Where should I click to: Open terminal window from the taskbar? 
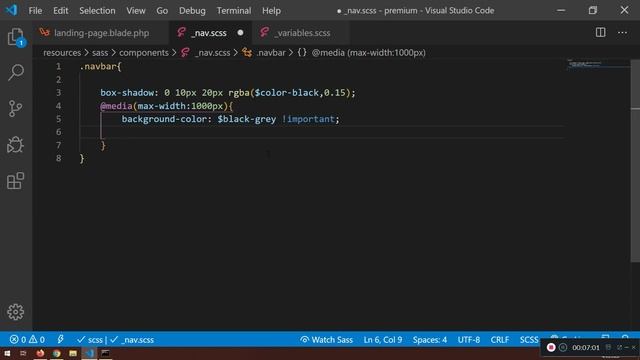[105, 353]
